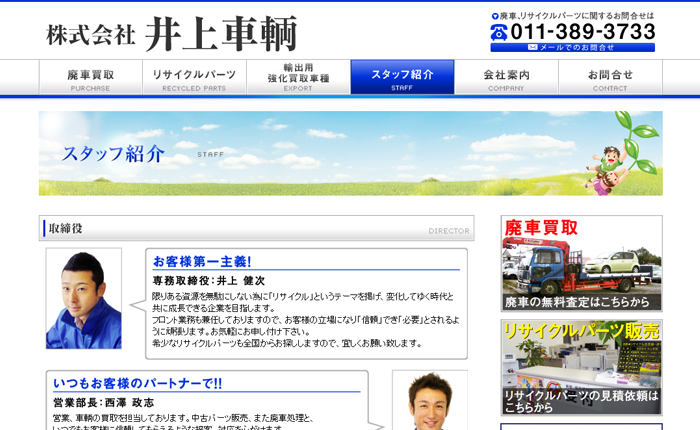Click the いつもお客様のパートナーで!! heading

(138, 384)
